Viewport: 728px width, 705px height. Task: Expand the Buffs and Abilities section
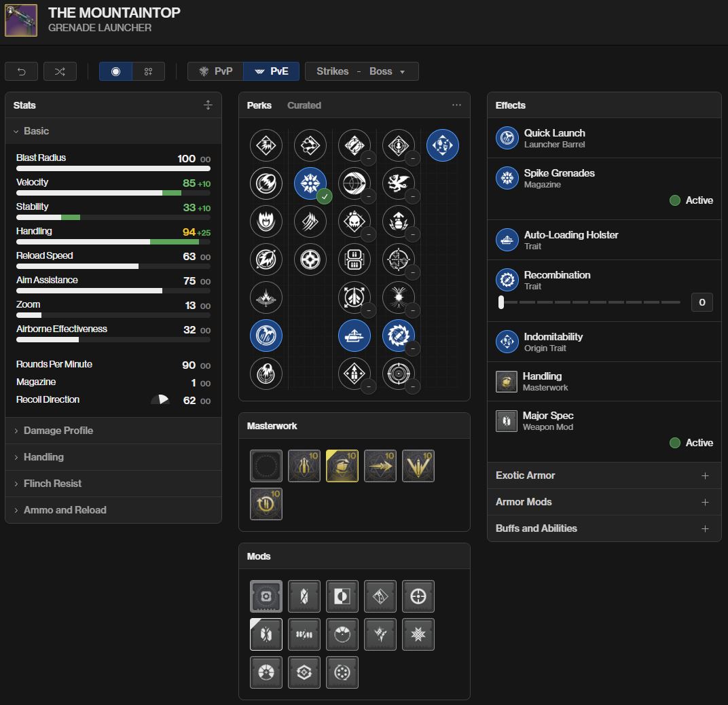pos(604,528)
